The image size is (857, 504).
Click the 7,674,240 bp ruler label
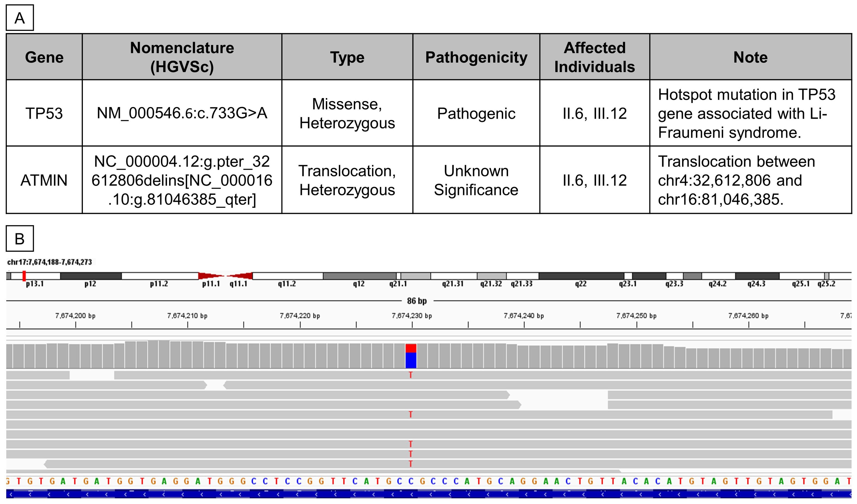click(524, 316)
